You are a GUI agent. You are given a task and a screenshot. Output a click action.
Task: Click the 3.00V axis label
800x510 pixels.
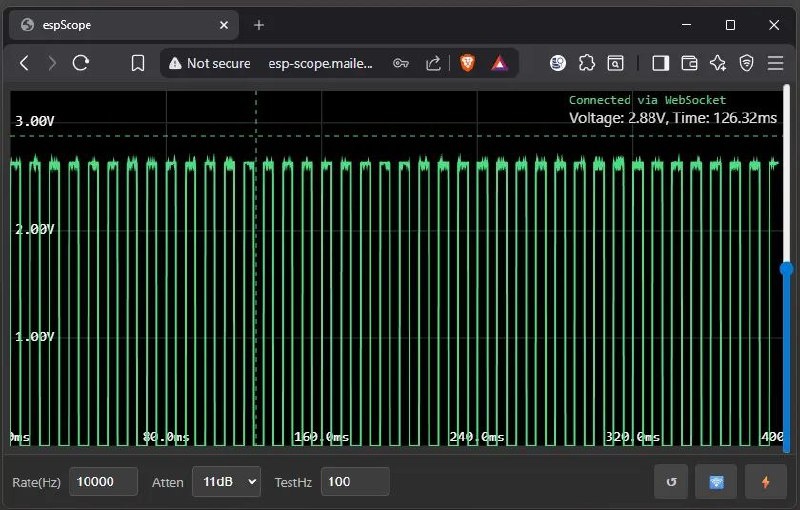[35, 121]
